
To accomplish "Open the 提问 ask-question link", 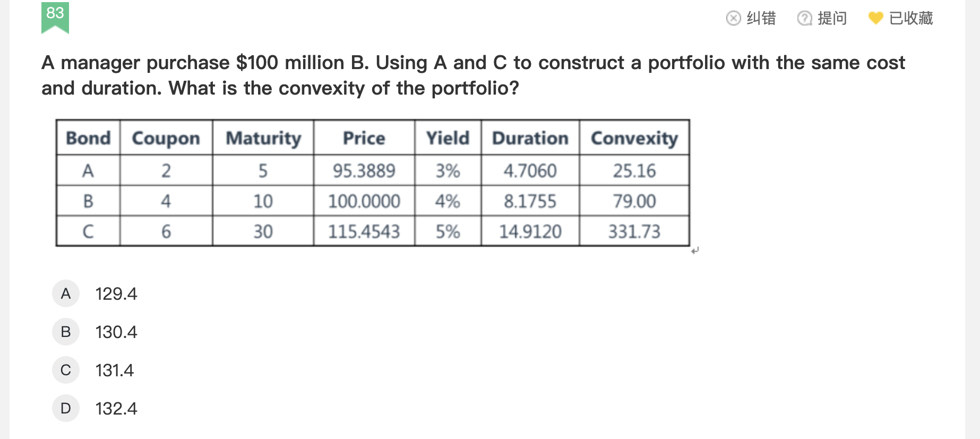I will pos(832,19).
